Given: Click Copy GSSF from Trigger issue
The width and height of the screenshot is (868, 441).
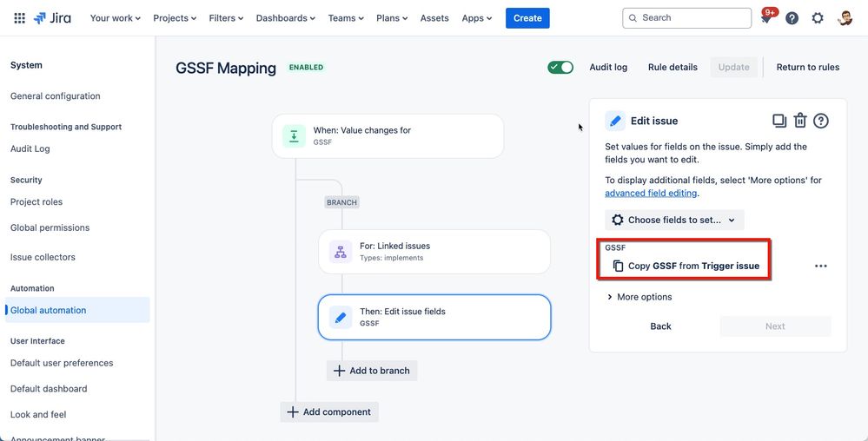Looking at the screenshot, I should pyautogui.click(x=686, y=267).
